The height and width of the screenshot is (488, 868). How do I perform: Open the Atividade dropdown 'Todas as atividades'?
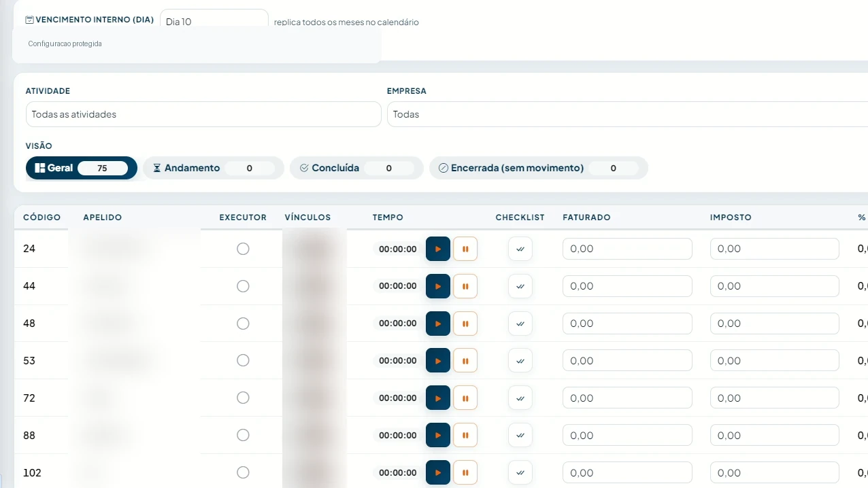(203, 114)
